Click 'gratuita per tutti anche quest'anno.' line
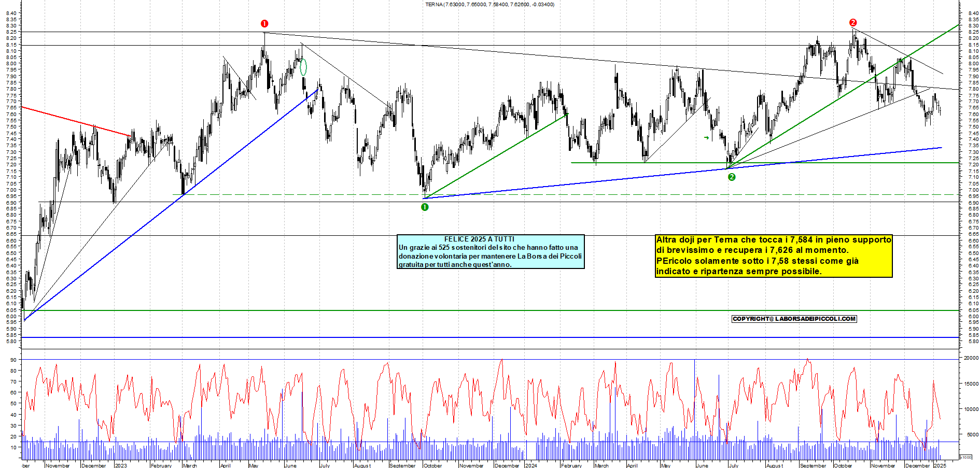 (x=455, y=264)
